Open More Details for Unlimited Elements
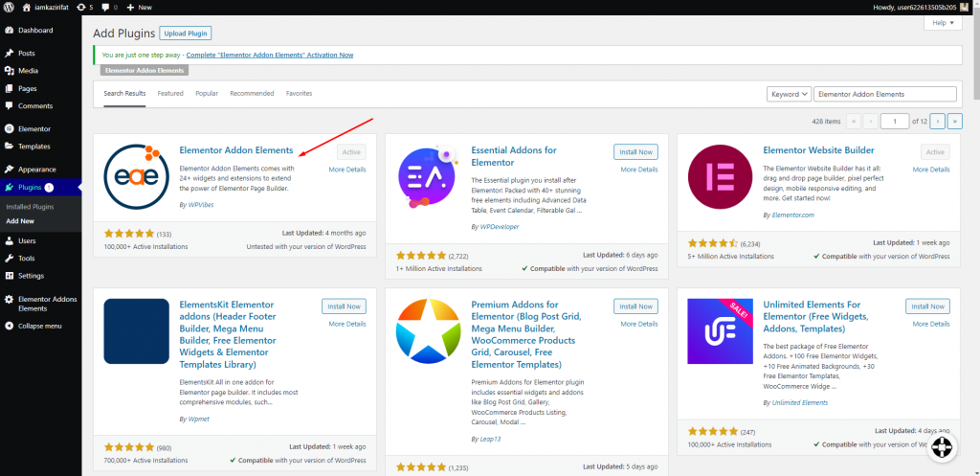The height and width of the screenshot is (476, 980). tap(931, 324)
